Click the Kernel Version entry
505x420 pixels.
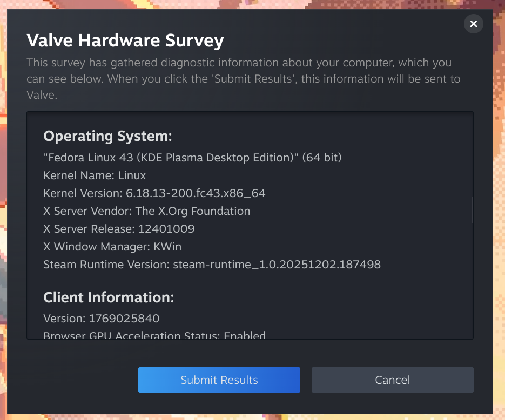(154, 193)
